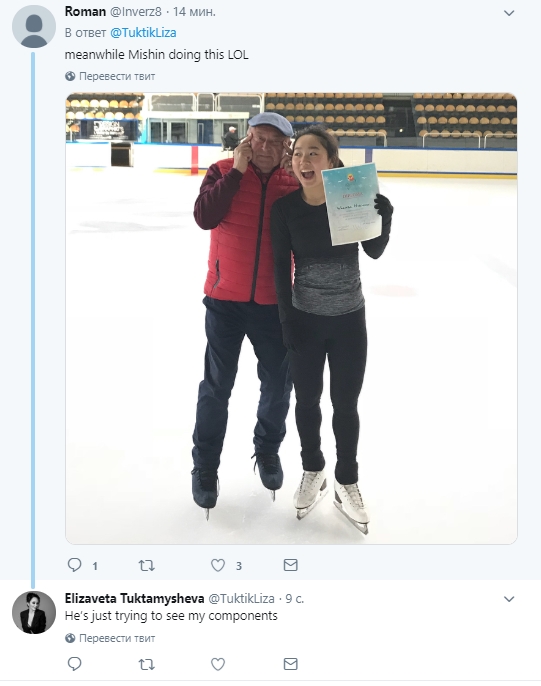Translate Roman's tweet
Viewport: 541px width, 686px height.
[110, 76]
